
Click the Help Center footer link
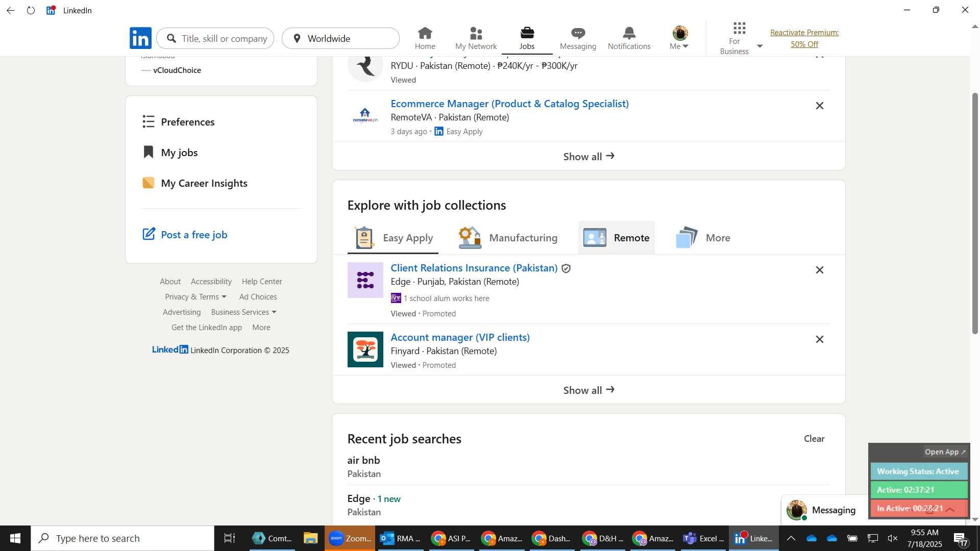pyautogui.click(x=262, y=281)
